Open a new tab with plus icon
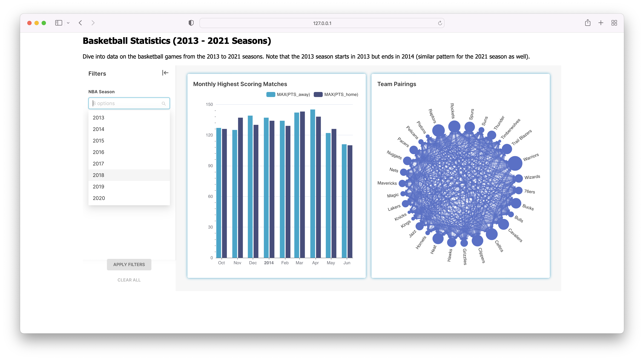644x360 pixels. pyautogui.click(x=601, y=23)
